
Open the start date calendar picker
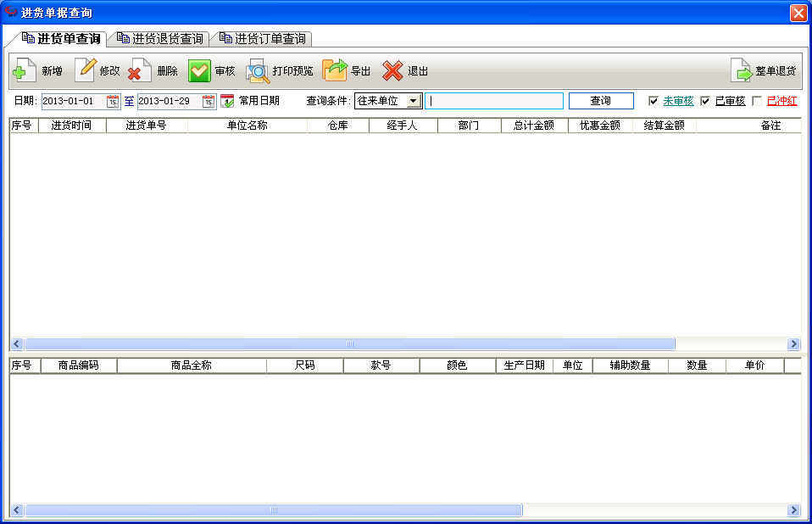(x=113, y=101)
